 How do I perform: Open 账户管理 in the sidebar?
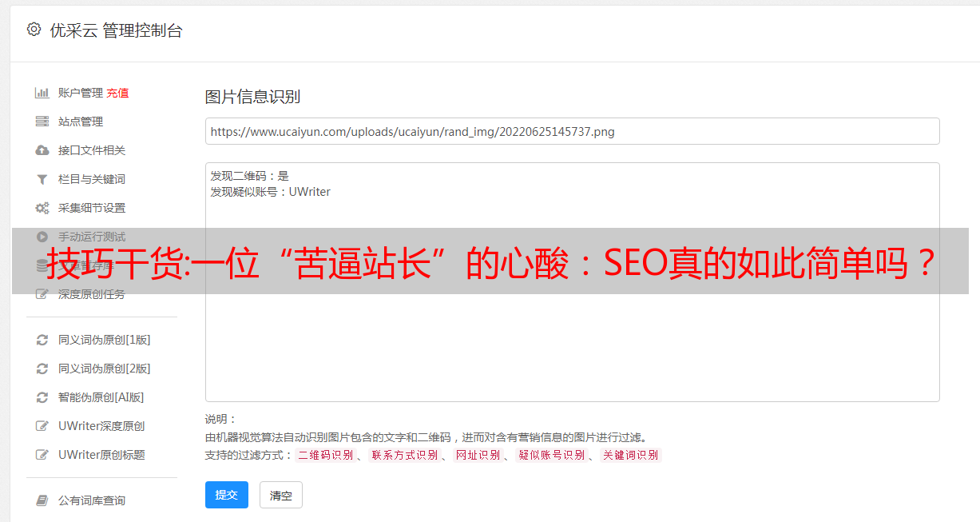(x=81, y=93)
